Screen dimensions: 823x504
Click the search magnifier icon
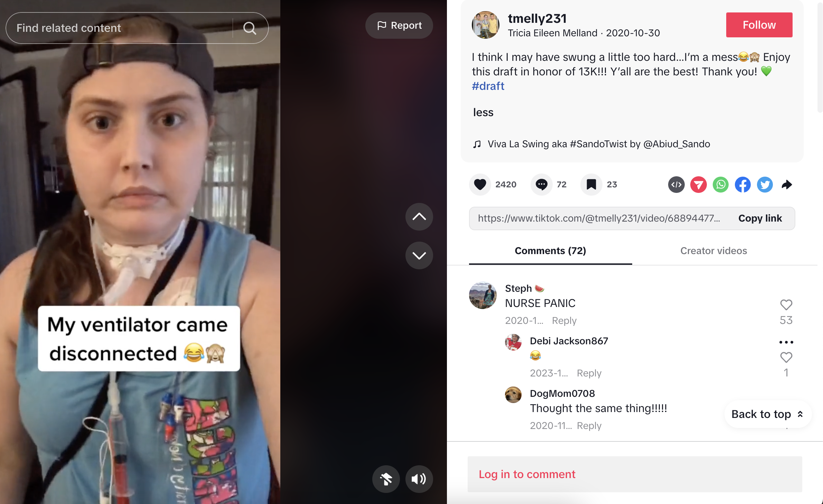(x=250, y=28)
